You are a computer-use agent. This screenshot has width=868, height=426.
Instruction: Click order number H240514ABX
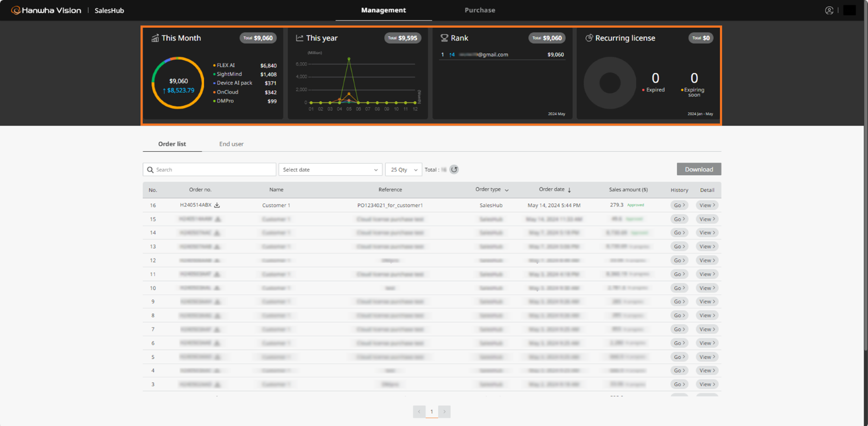coord(196,205)
